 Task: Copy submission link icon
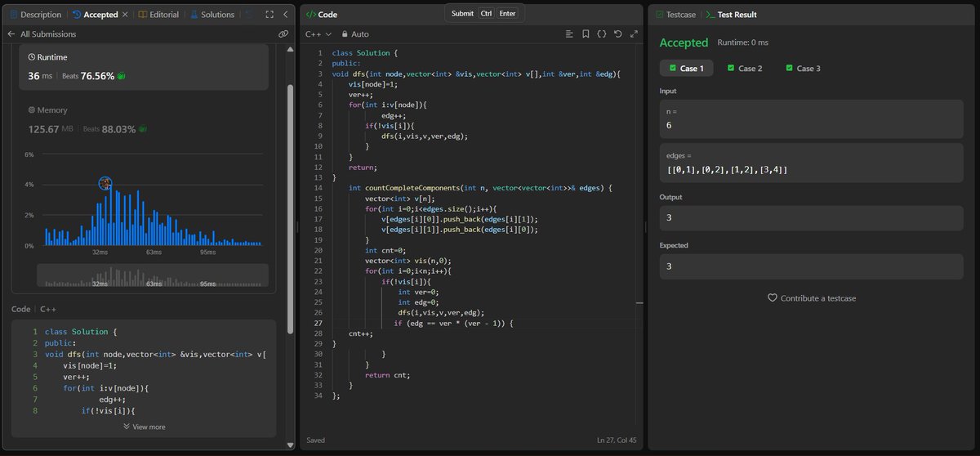coord(283,34)
